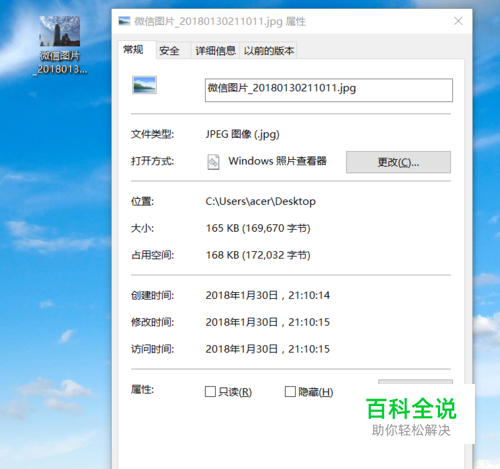The width and height of the screenshot is (500, 469).
Task: Click the 打开方式: label
Action: tap(152, 161)
